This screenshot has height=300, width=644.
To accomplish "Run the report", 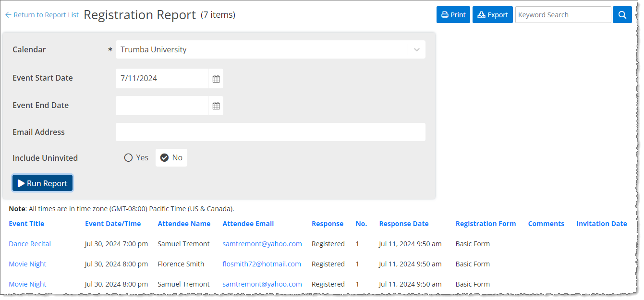I will point(43,183).
